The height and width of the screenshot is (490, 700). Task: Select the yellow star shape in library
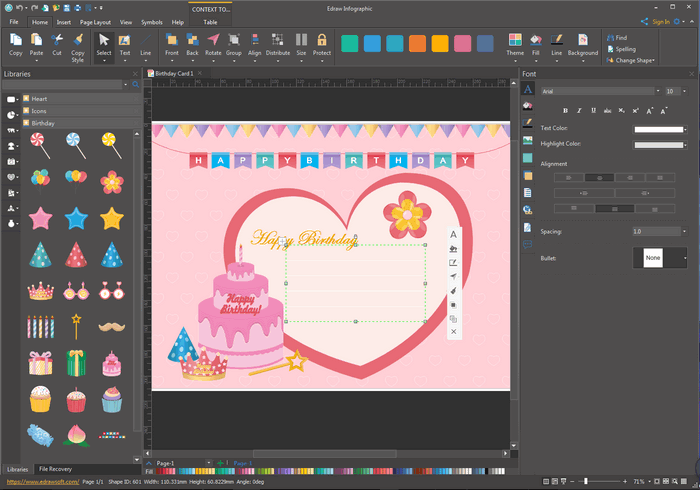coord(111,217)
